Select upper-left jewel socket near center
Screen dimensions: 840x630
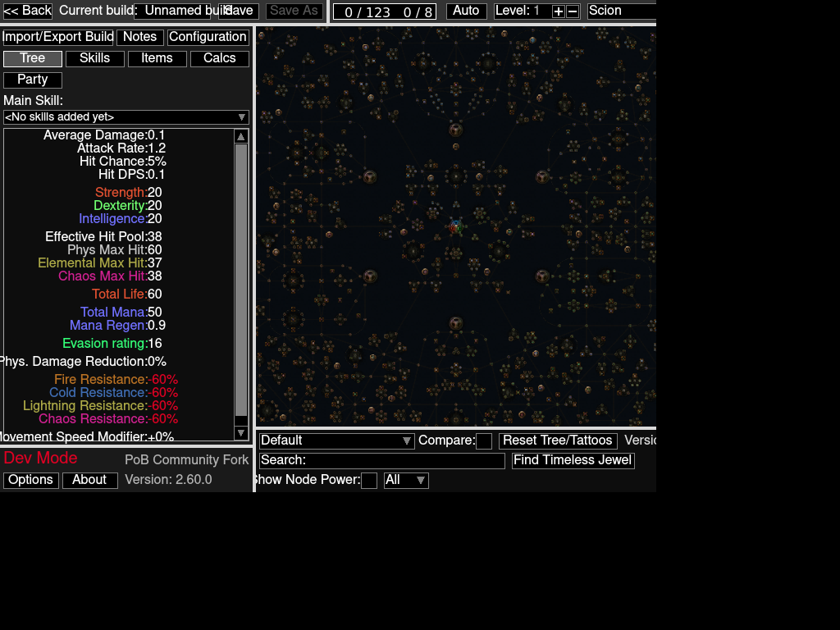coord(370,177)
